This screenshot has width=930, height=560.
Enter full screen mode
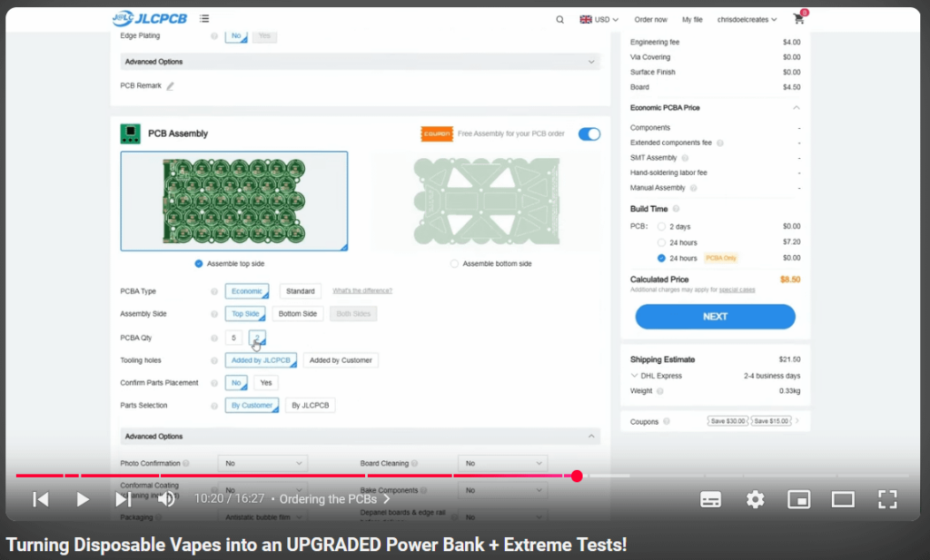pyautogui.click(x=887, y=499)
